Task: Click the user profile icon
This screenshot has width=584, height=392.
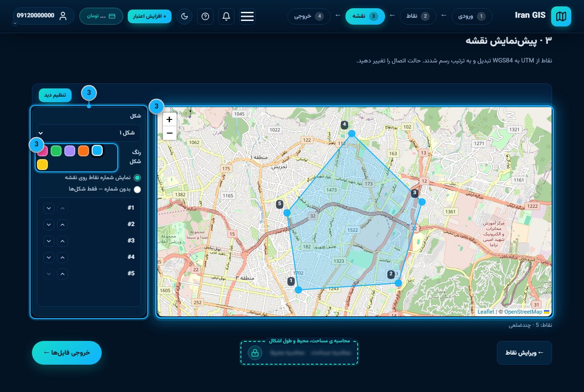Action: pos(63,16)
